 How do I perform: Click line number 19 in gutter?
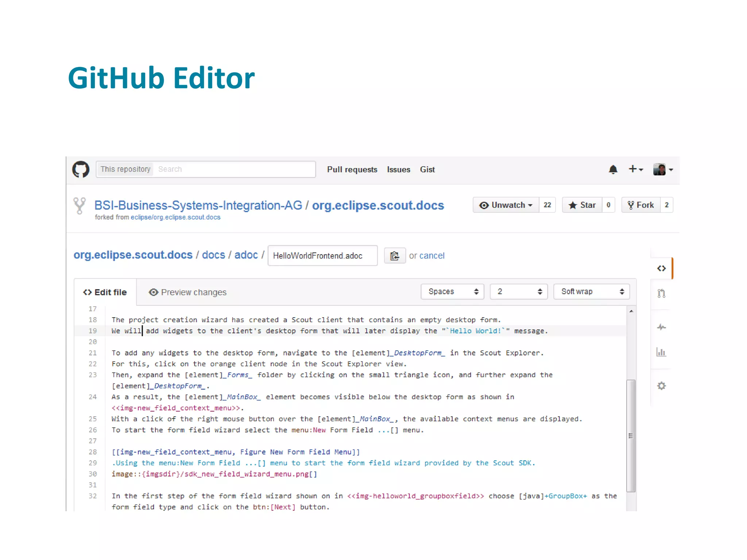(x=93, y=331)
